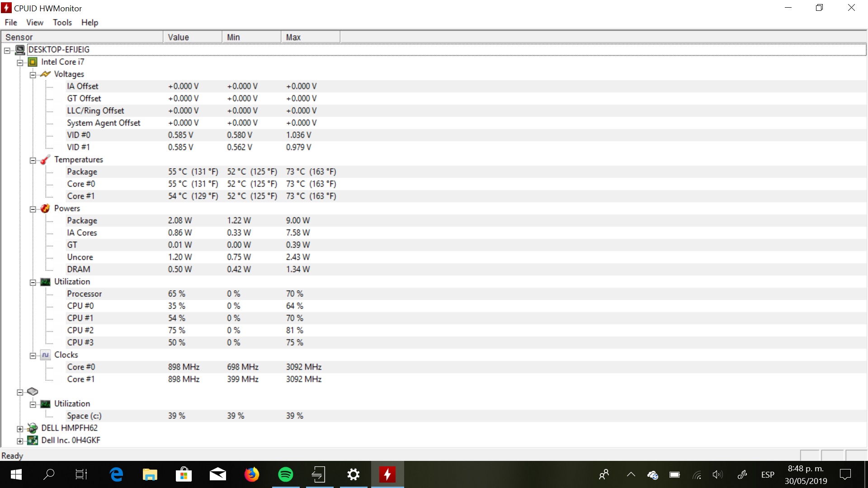The height and width of the screenshot is (488, 868).
Task: Collapse the unnamed hard drive node
Action: 20,392
